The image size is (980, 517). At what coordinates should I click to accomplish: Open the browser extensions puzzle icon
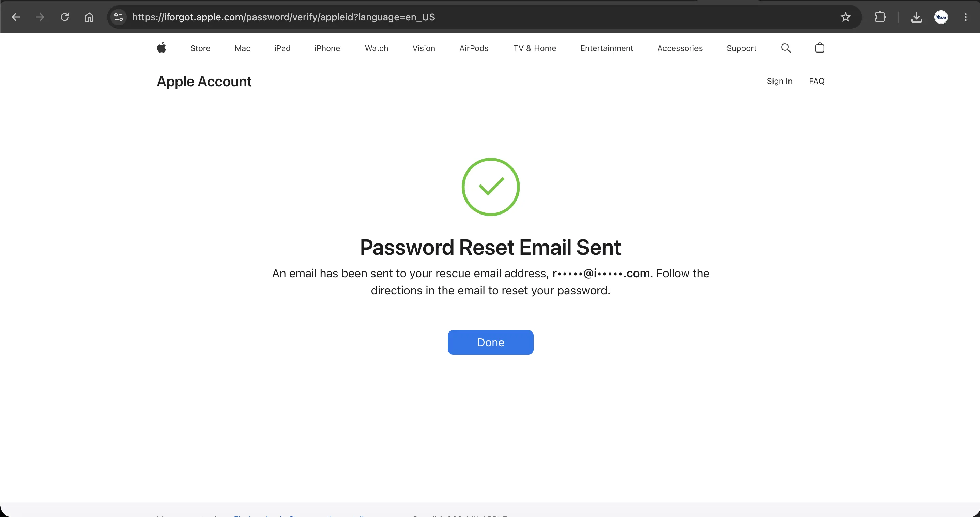click(880, 17)
